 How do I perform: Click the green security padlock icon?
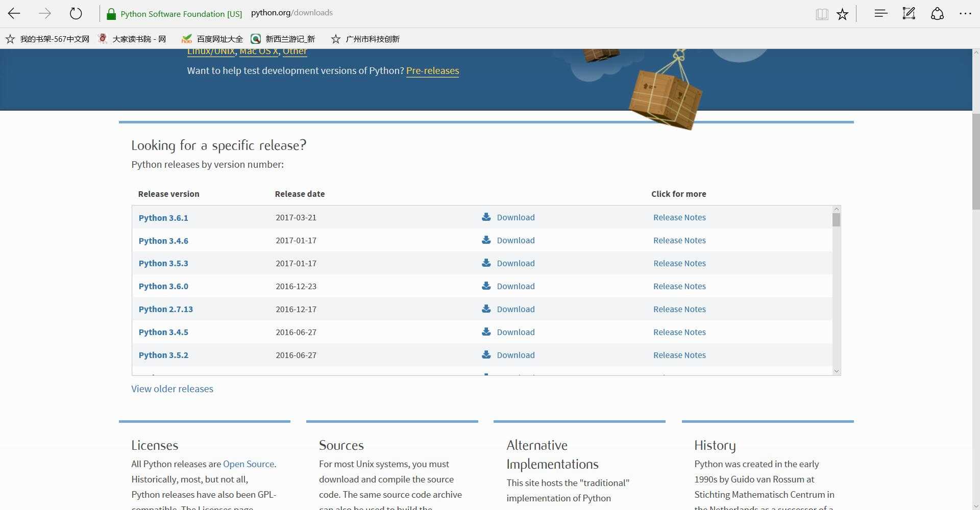111,14
